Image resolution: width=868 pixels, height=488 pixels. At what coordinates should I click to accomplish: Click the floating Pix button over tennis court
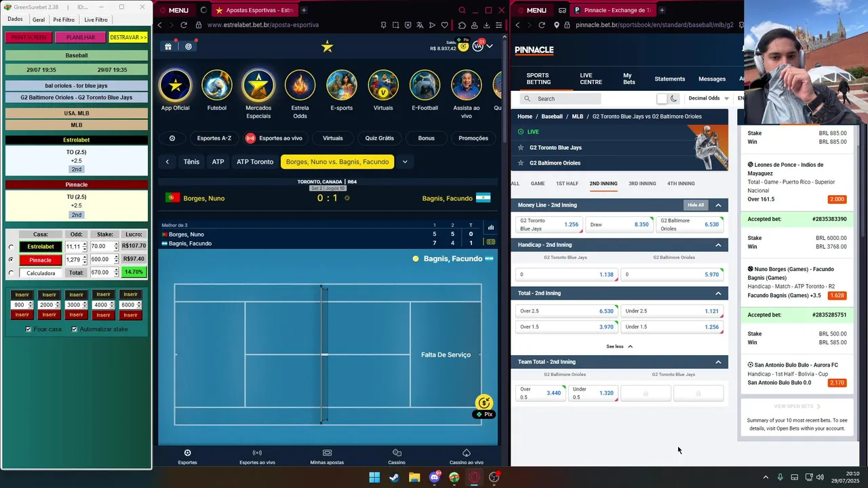484,407
